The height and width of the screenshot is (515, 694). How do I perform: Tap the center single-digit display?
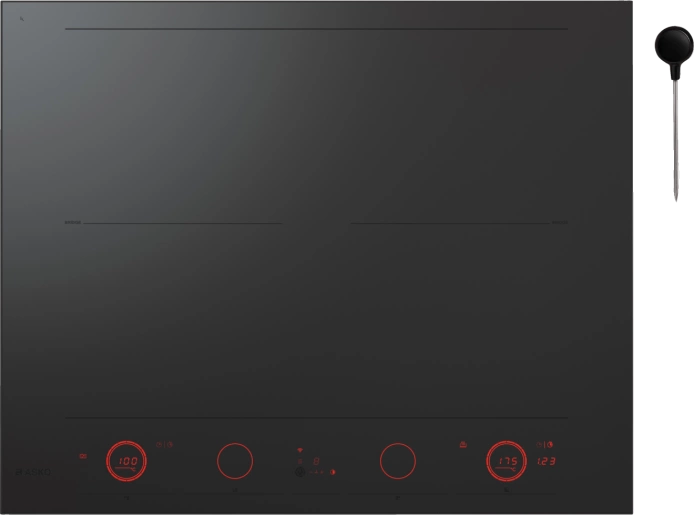[316, 461]
